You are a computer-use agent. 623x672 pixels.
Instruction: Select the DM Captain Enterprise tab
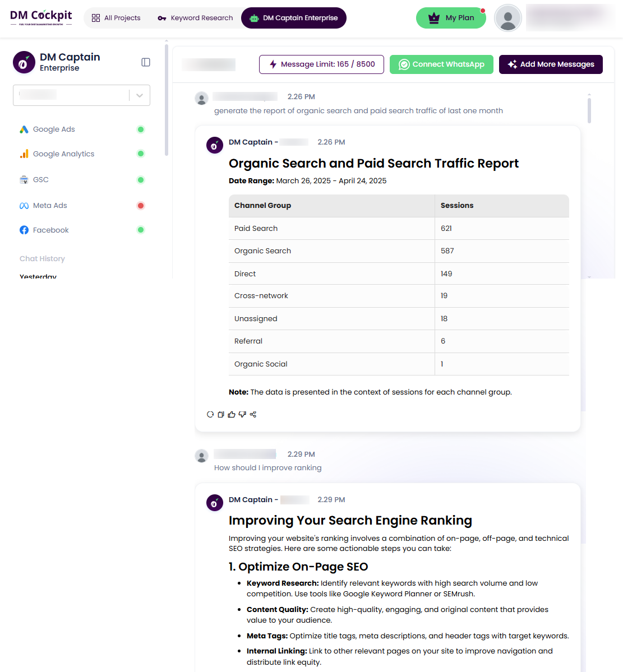[294, 18]
